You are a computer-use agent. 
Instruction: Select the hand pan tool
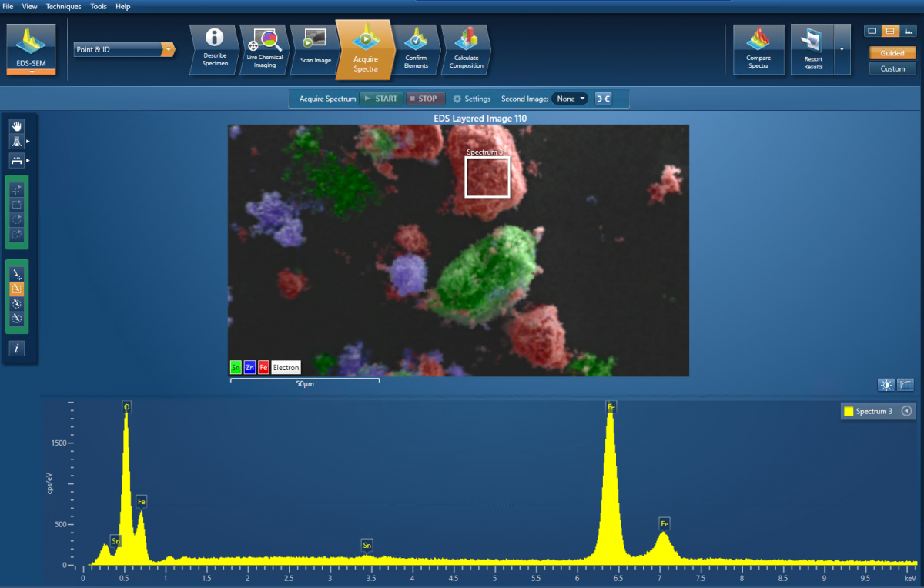pos(16,125)
